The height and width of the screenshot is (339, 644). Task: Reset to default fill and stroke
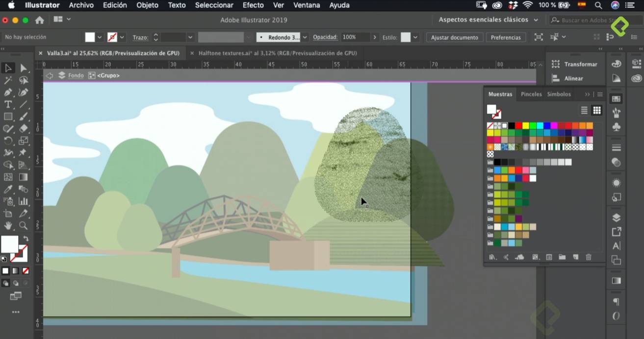(x=4, y=259)
